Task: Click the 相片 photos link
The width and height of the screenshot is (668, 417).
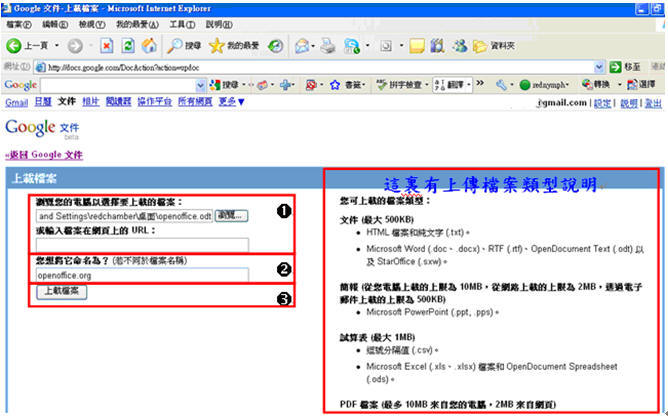Action: click(x=90, y=102)
